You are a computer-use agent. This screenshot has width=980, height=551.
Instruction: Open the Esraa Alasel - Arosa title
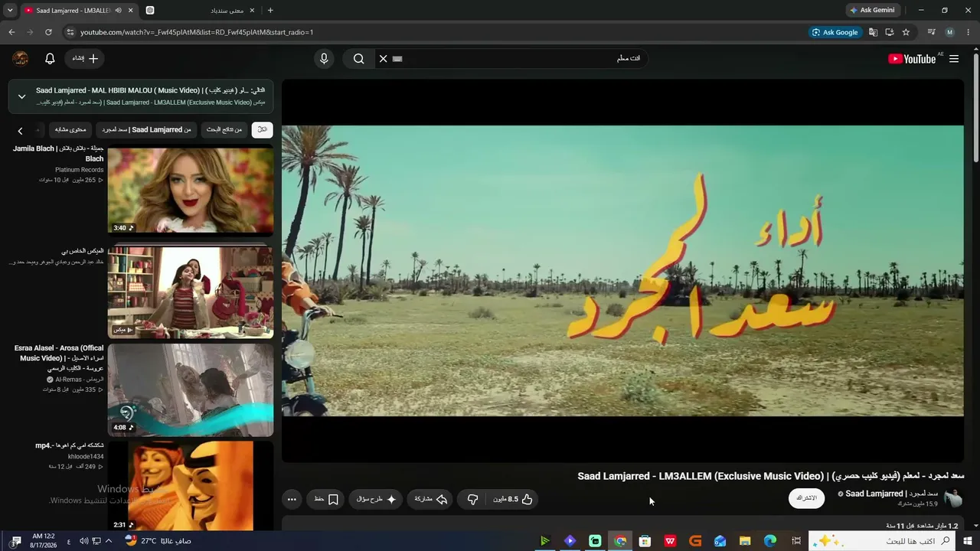59,358
